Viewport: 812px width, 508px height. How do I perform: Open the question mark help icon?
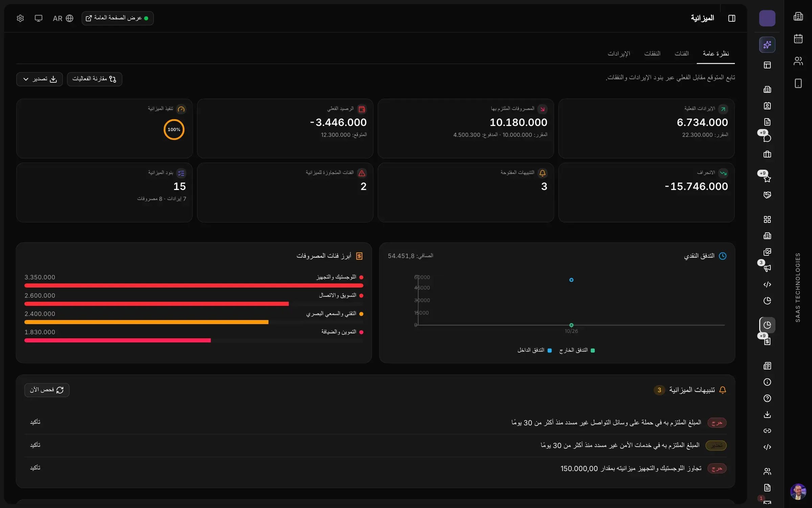tap(767, 398)
